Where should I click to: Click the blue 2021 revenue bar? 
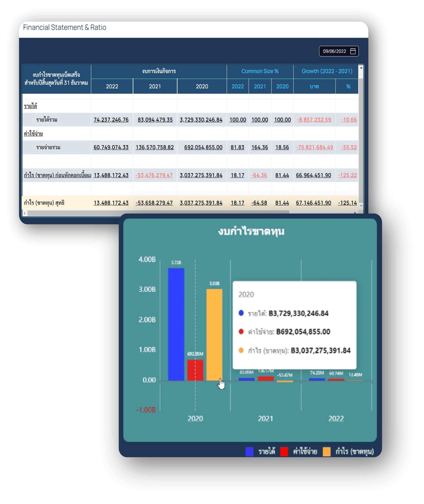click(x=246, y=379)
